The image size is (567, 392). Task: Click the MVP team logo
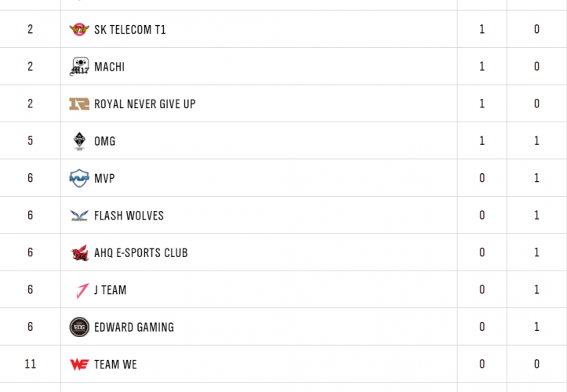tap(79, 179)
